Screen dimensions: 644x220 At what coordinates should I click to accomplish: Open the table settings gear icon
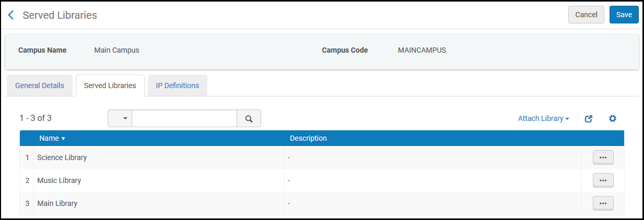[x=613, y=118]
